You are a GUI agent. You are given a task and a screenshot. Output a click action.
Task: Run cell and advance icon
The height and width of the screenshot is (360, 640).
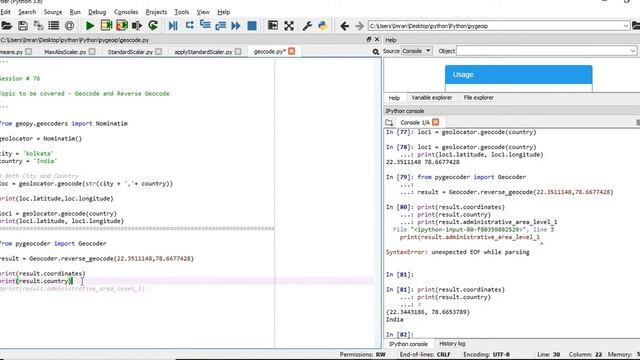[122, 26]
